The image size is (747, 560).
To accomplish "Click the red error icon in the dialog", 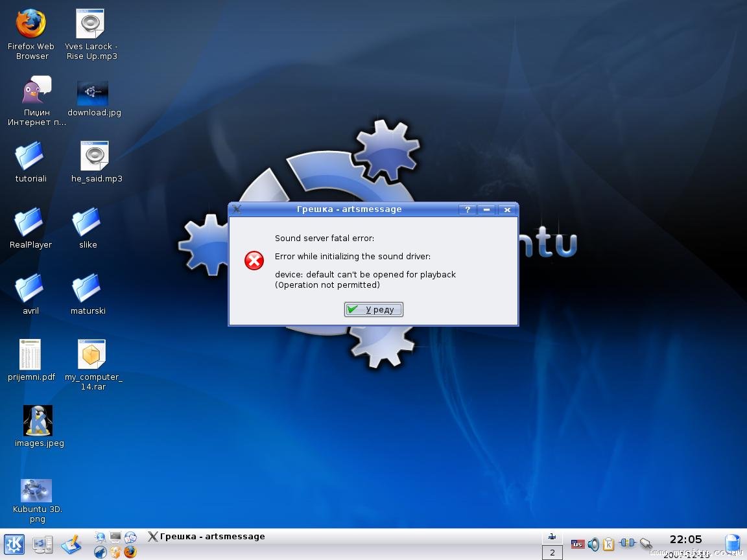I will point(254,261).
